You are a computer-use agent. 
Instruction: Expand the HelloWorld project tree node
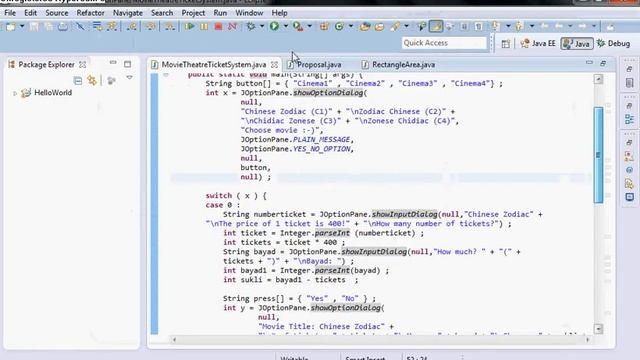point(15,93)
